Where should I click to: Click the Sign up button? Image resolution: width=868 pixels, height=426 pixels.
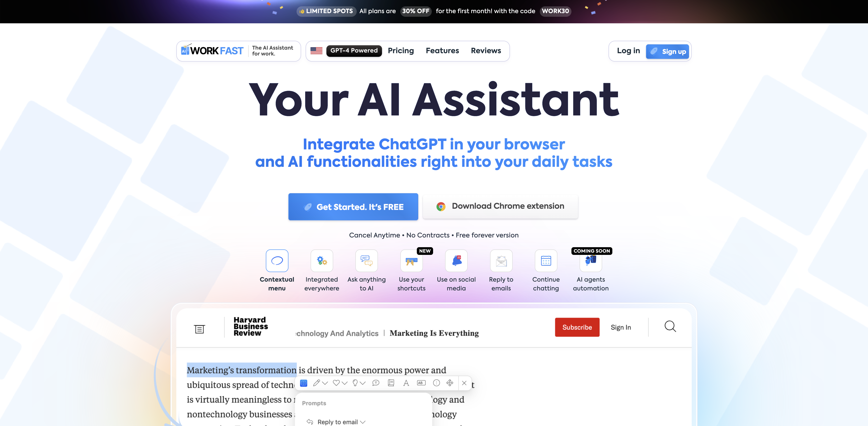coord(668,50)
